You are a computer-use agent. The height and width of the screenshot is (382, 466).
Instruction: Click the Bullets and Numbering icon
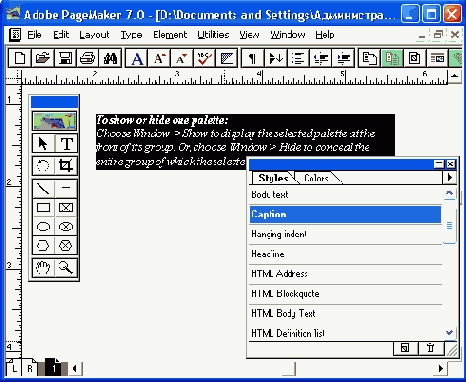pyautogui.click(x=298, y=58)
